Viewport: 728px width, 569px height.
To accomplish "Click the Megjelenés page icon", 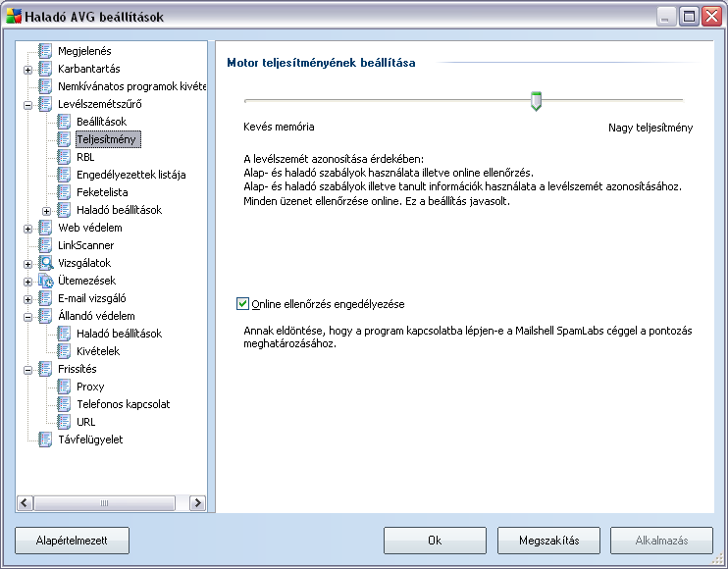I will click(x=45, y=51).
